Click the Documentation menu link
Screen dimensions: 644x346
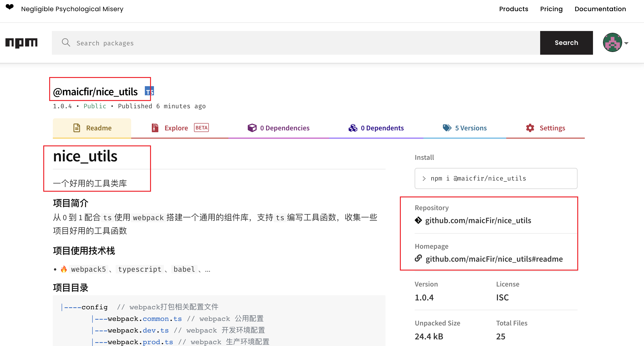(x=600, y=9)
